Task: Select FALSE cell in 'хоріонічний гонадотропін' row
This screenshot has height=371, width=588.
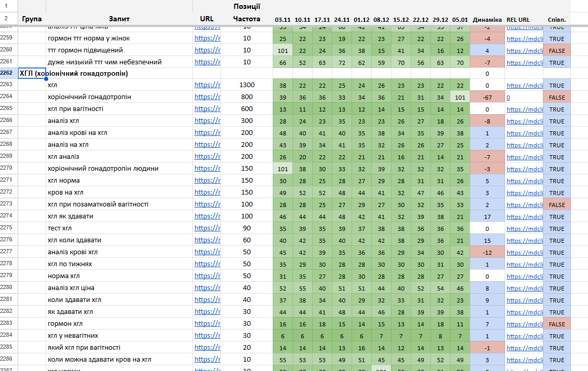Action: click(557, 97)
